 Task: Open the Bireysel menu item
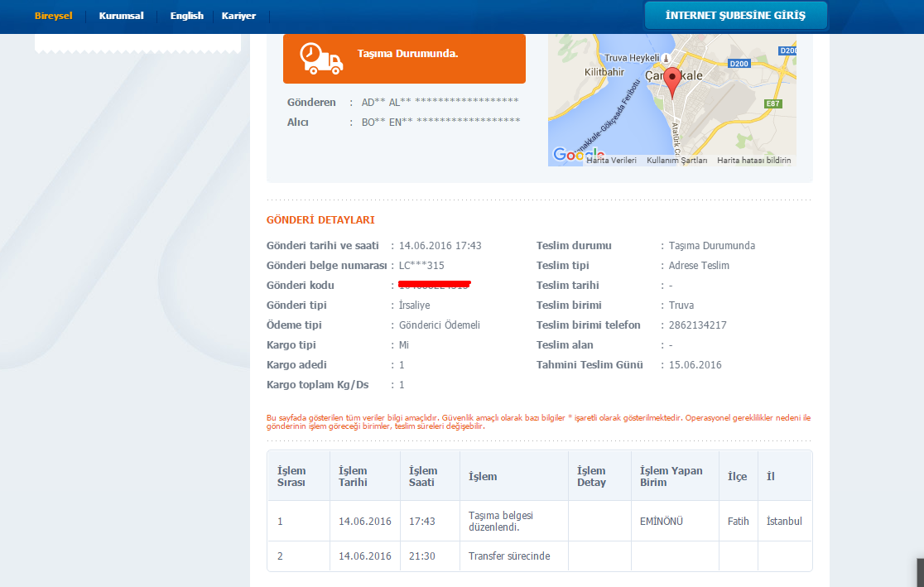pyautogui.click(x=54, y=16)
